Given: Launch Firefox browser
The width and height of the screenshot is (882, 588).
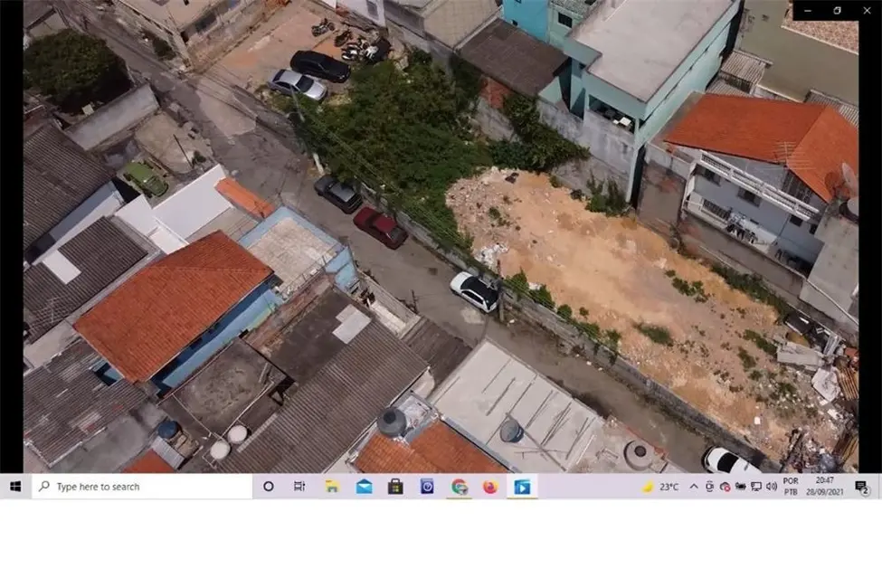Looking at the screenshot, I should pos(488,486).
